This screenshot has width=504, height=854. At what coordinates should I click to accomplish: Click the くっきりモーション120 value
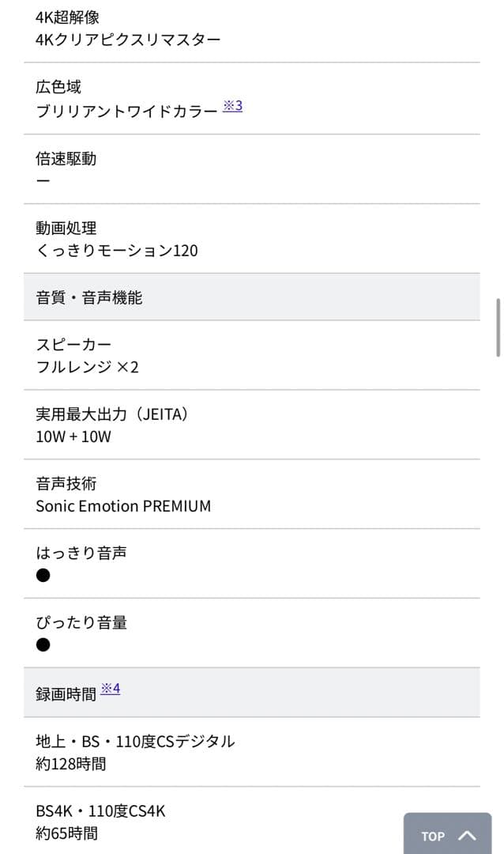pos(117,251)
